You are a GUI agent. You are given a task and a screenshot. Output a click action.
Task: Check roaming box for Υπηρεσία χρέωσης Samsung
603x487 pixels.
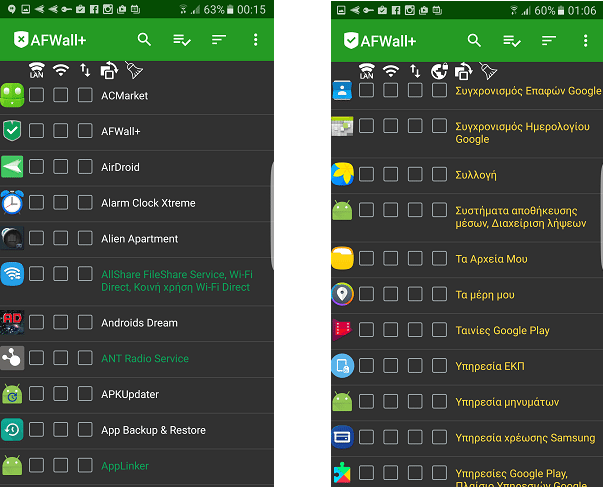click(439, 437)
